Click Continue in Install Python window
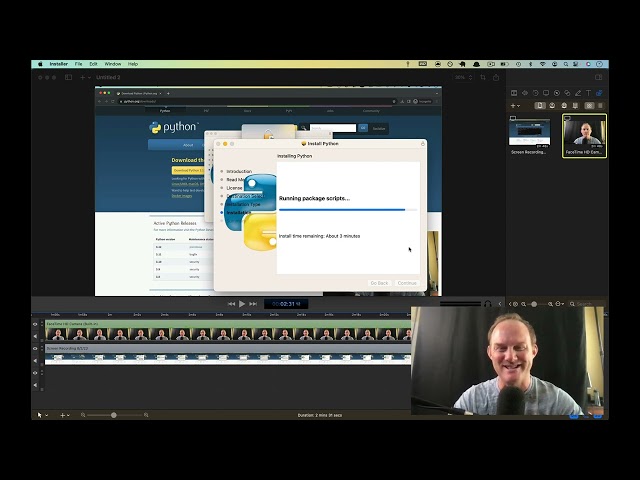 [407, 283]
